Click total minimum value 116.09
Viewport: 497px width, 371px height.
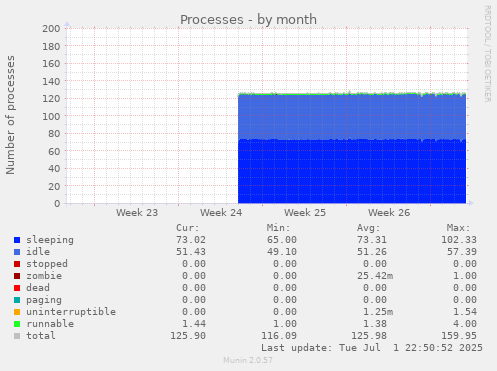[279, 336]
